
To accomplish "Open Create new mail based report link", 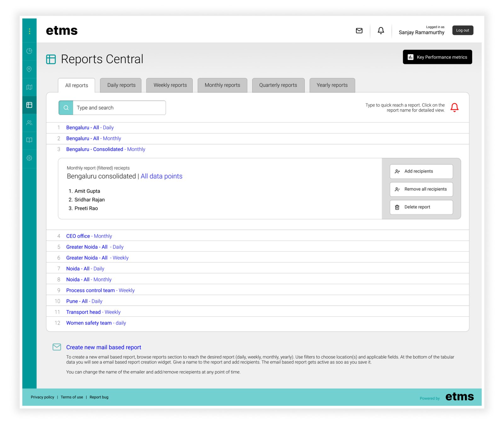I will (103, 347).
